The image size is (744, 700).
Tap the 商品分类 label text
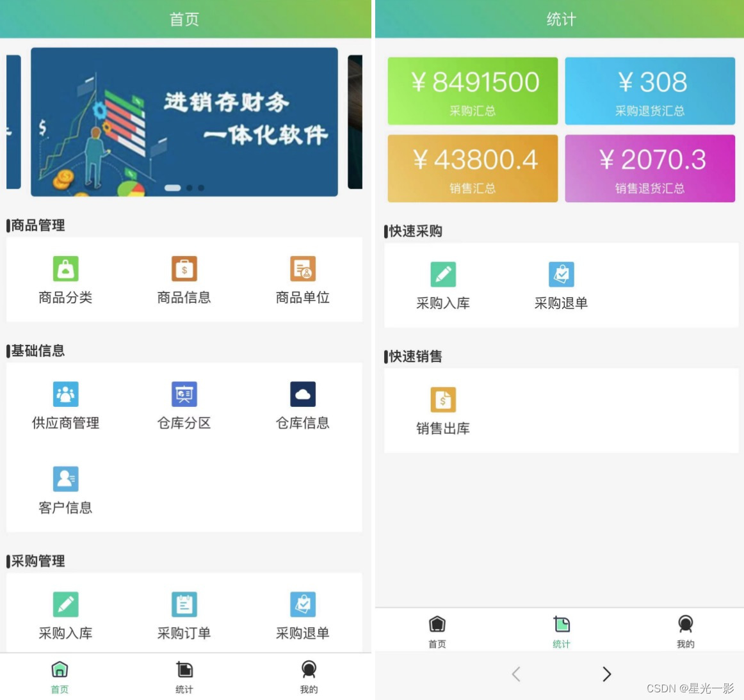65,298
